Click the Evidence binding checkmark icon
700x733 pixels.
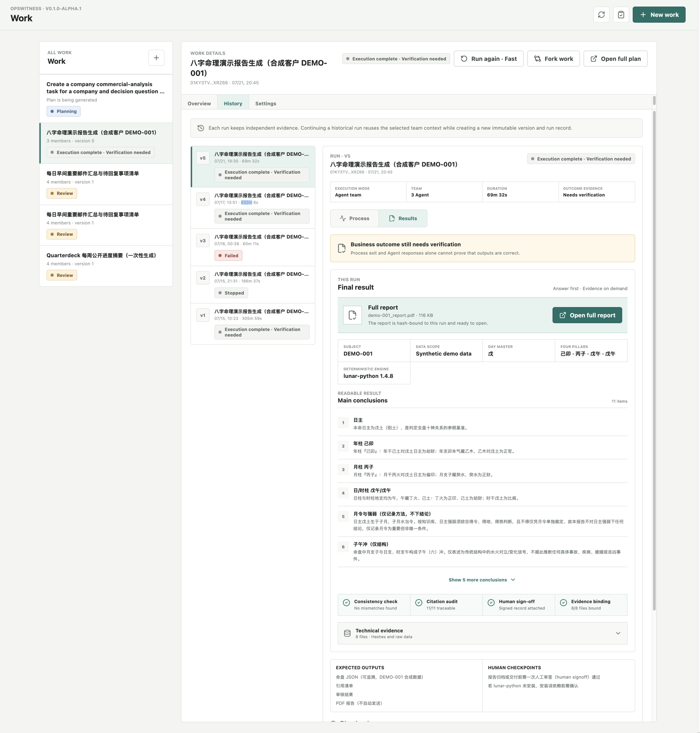564,603
